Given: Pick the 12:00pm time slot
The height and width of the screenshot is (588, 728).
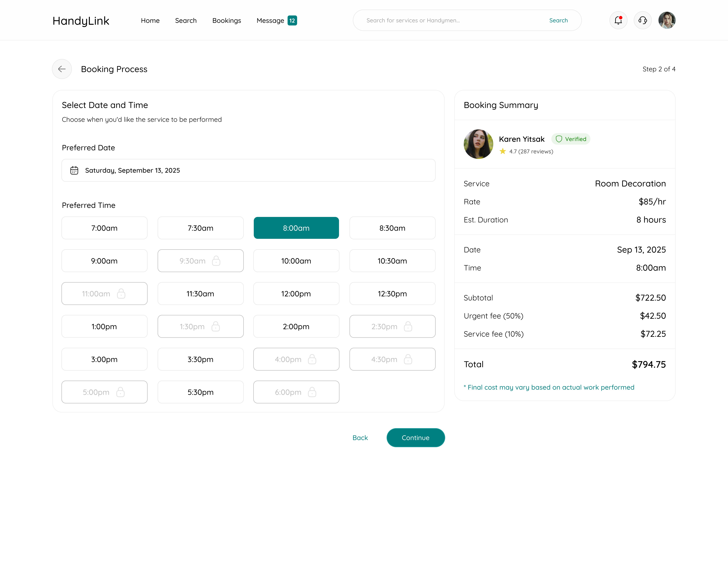Looking at the screenshot, I should (x=296, y=294).
